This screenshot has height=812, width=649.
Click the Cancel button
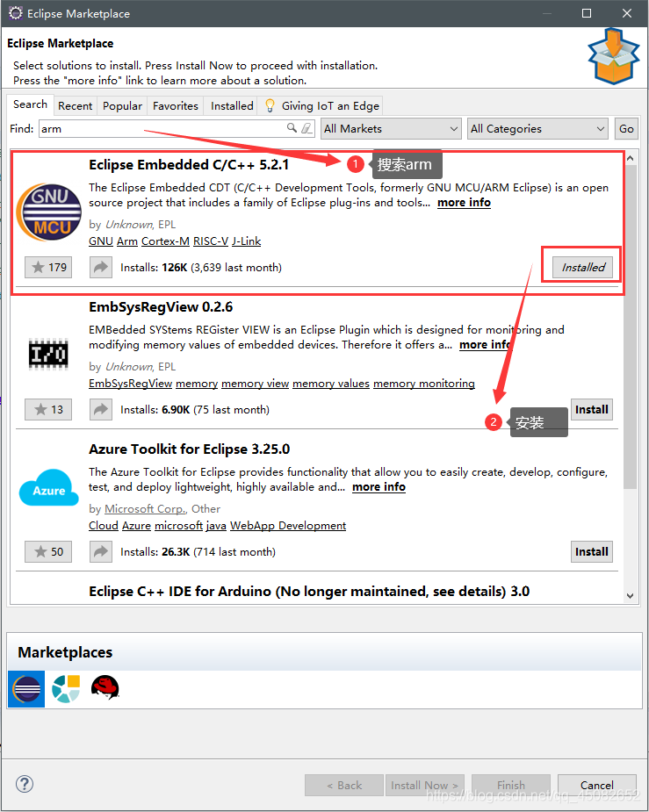(x=596, y=785)
